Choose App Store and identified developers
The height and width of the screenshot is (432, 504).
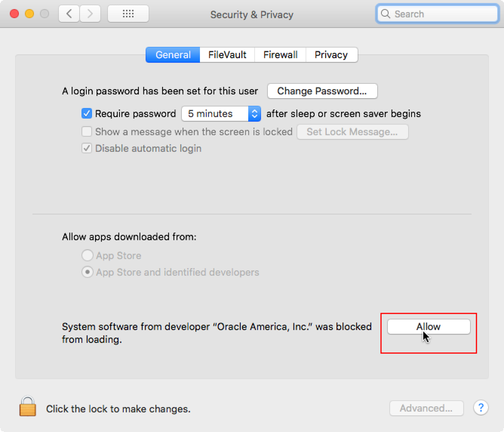pos(88,272)
